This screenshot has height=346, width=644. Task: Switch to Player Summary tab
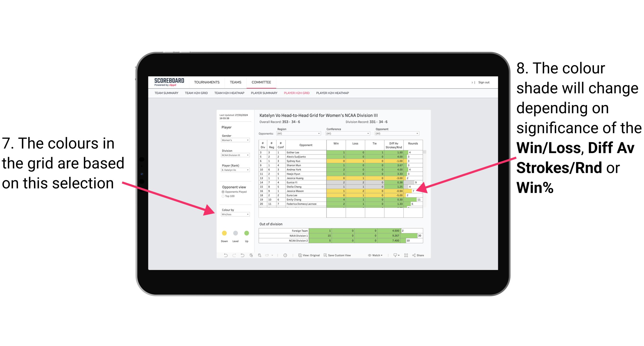tap(263, 94)
